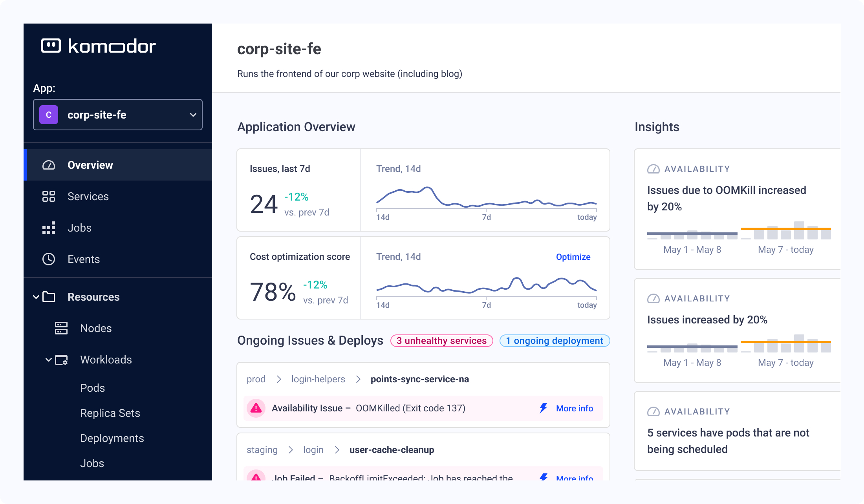The width and height of the screenshot is (864, 504).
Task: Click the Ongoing Issues & Deploys heading
Action: (x=310, y=340)
